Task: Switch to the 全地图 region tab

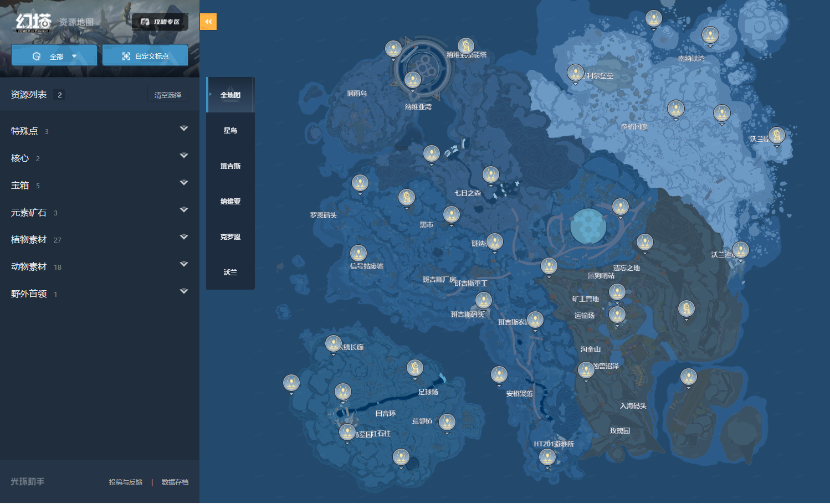Action: (230, 95)
